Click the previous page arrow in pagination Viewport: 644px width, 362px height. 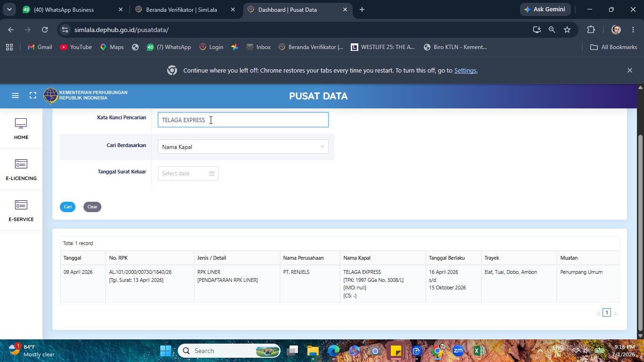click(599, 313)
